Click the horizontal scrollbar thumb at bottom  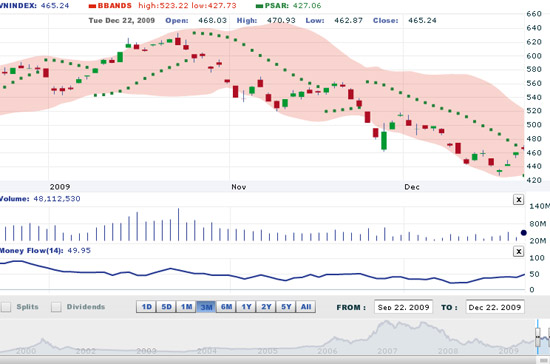pos(543,360)
